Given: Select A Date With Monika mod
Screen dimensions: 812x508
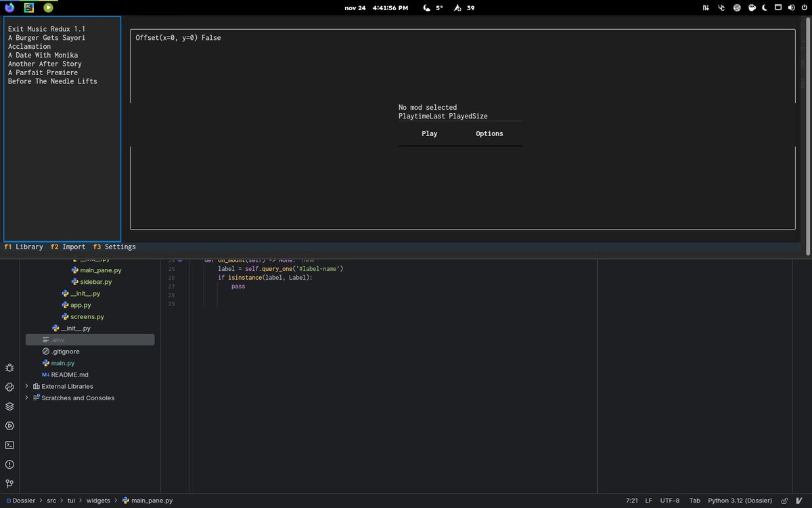Looking at the screenshot, I should point(43,55).
